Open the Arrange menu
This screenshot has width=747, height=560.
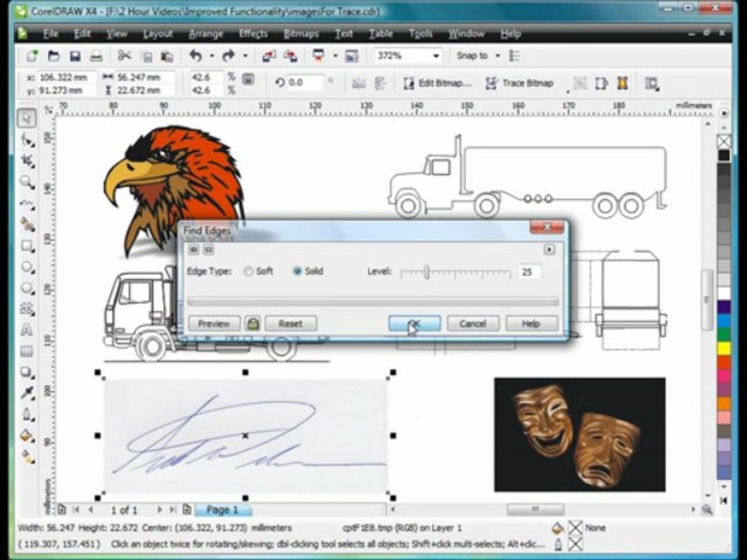[x=205, y=34]
